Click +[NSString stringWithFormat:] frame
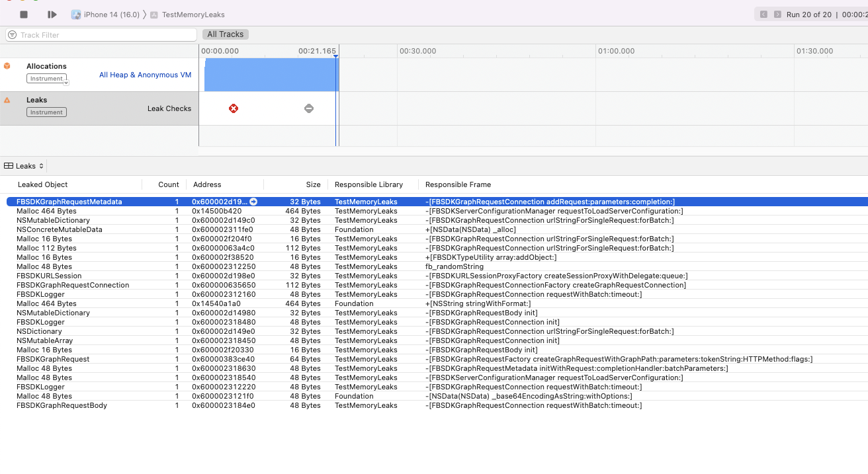The width and height of the screenshot is (868, 474). click(478, 303)
